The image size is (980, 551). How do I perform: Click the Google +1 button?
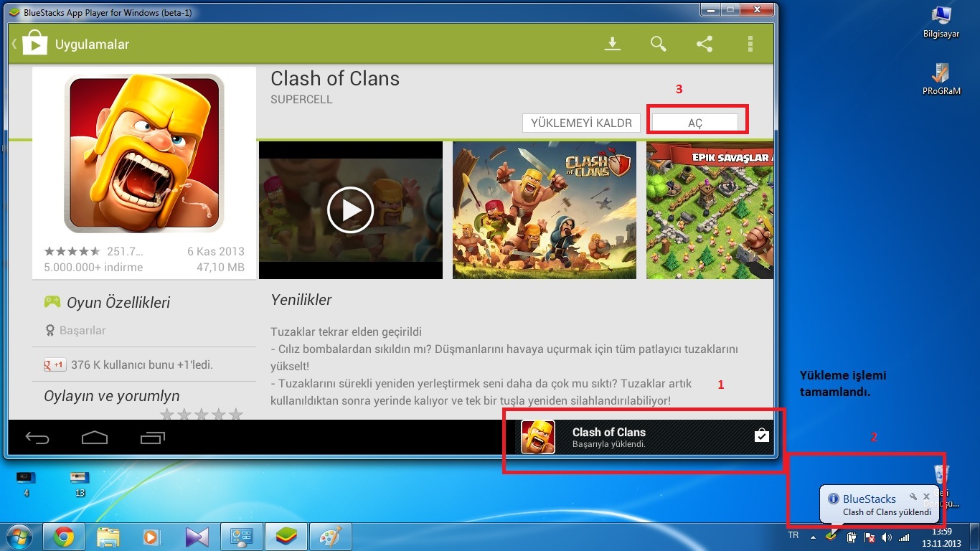point(55,364)
